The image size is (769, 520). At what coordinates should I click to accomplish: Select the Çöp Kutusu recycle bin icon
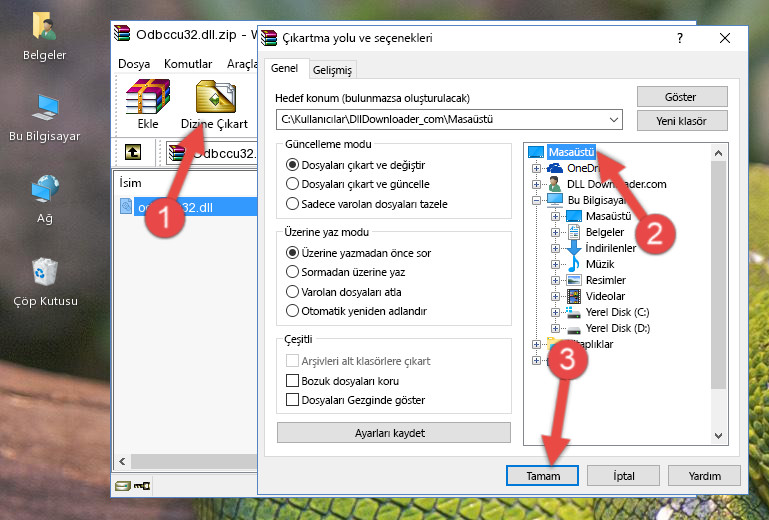45,271
